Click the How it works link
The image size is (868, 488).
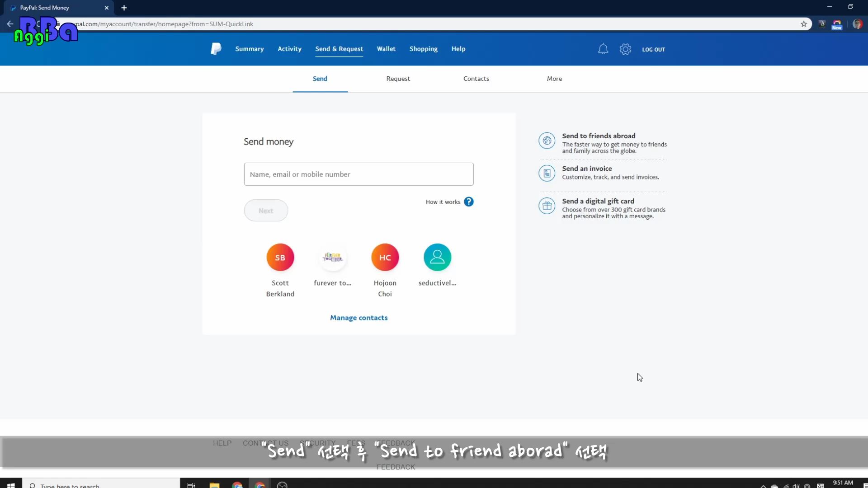click(x=443, y=202)
